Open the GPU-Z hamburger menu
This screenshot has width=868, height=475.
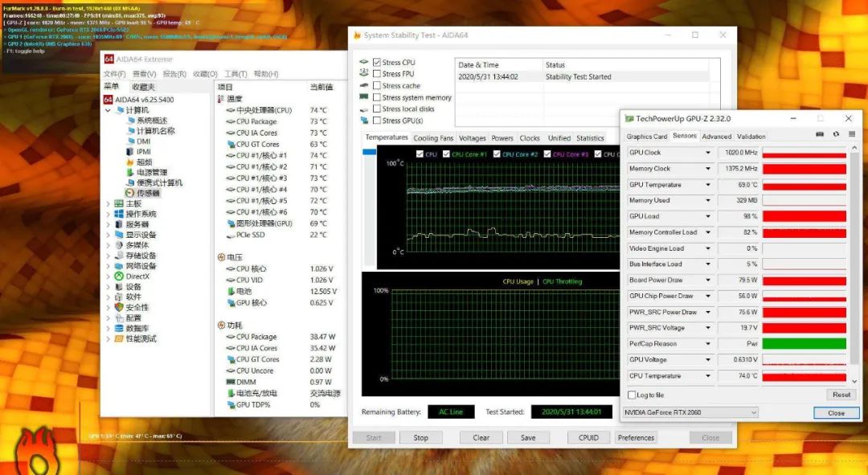[x=852, y=134]
